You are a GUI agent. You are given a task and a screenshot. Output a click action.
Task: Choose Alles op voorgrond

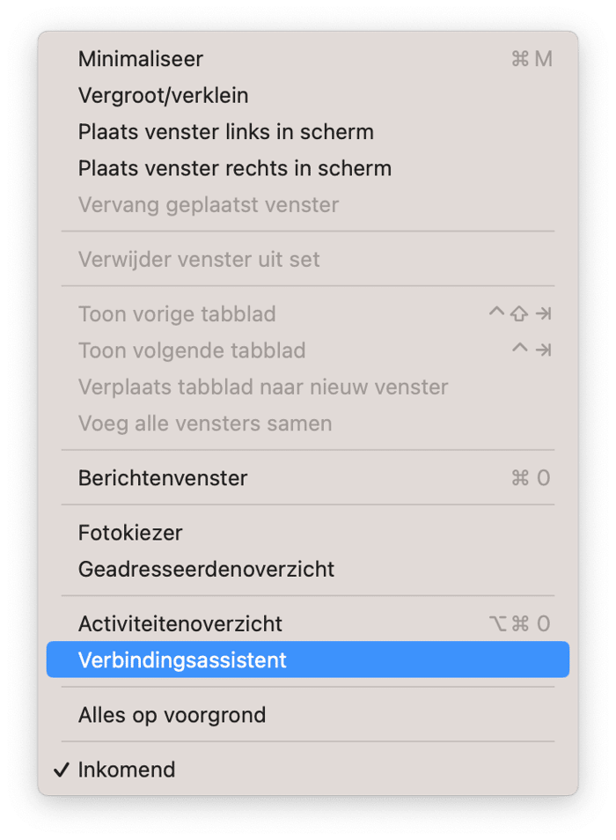point(308,715)
